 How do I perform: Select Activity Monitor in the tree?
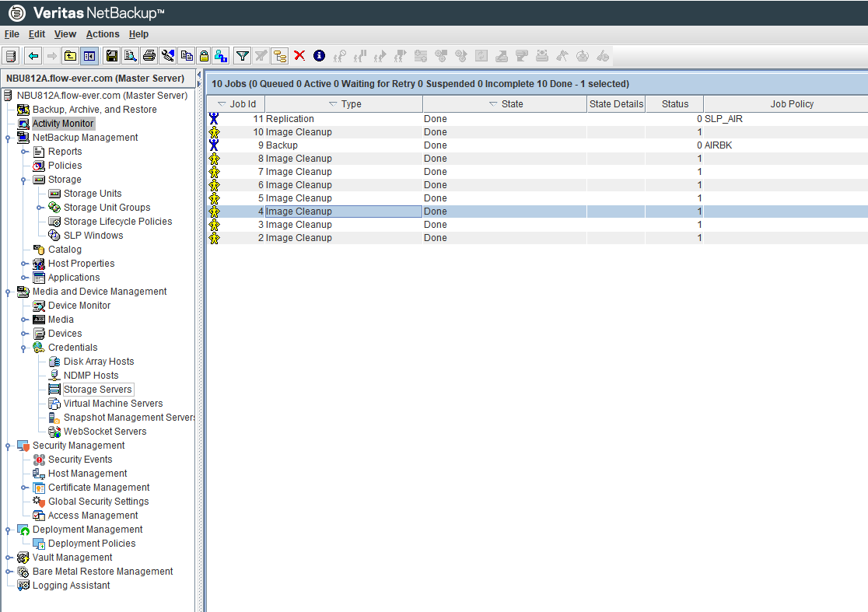[x=62, y=124]
